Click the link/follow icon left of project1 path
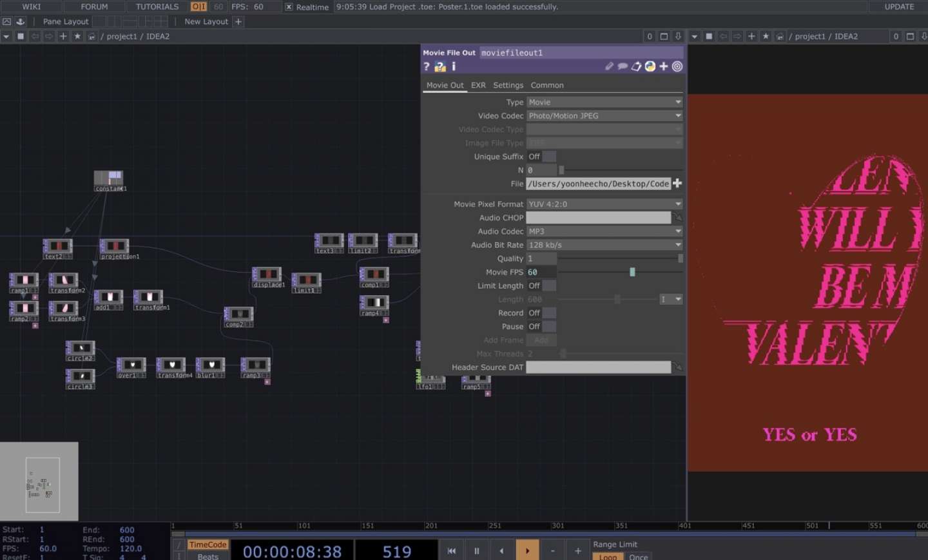 point(92,37)
